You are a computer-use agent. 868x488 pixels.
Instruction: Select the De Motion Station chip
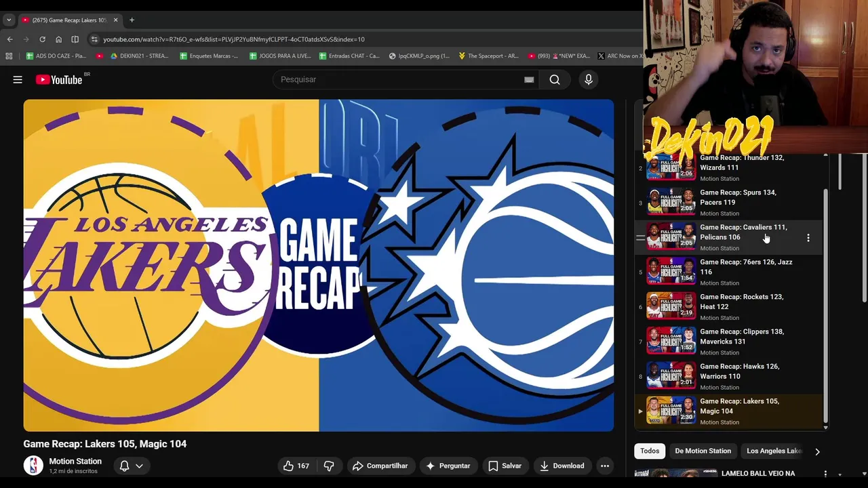[703, 451]
